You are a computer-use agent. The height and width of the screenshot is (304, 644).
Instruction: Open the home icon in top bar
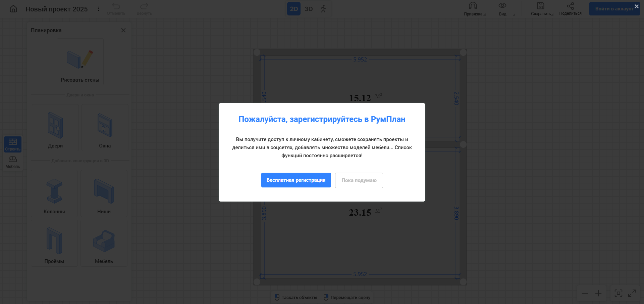click(13, 9)
